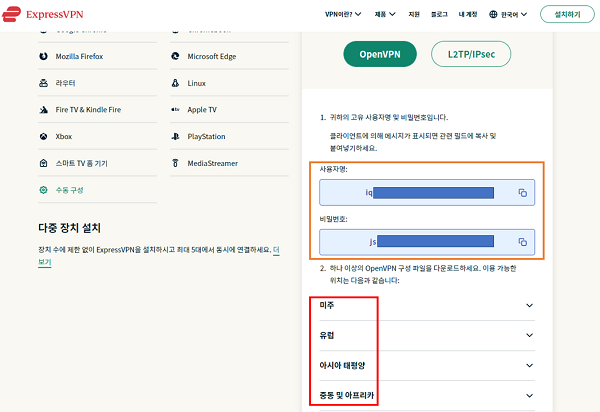Expand the 중동 및 아프리카 locations section

click(427, 396)
